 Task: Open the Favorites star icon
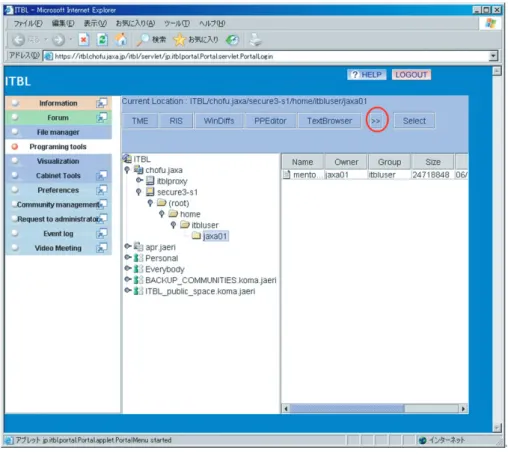pos(179,40)
